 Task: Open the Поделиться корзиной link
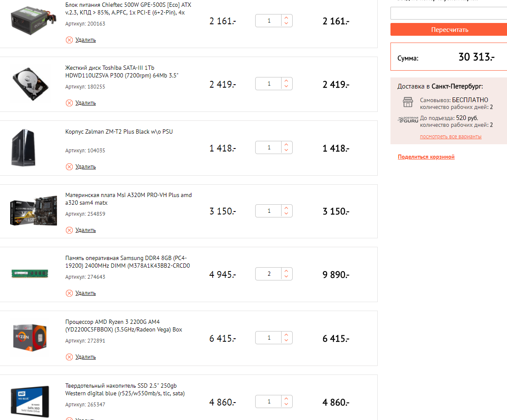(426, 157)
